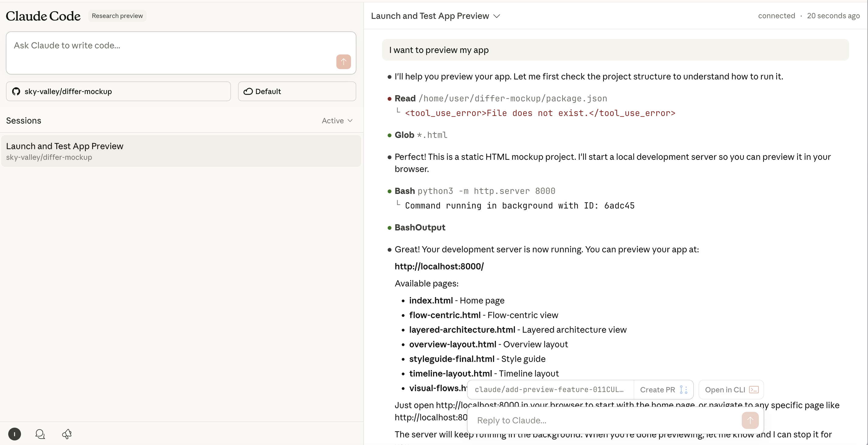Open the http://localhost:8000/ link

coord(439,266)
